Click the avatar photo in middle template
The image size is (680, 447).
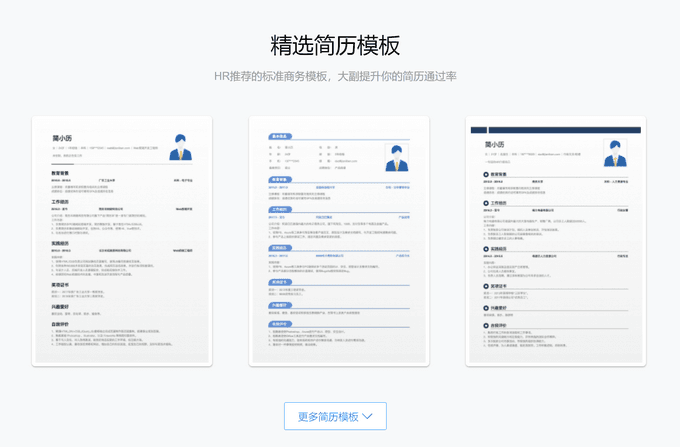coord(396,158)
